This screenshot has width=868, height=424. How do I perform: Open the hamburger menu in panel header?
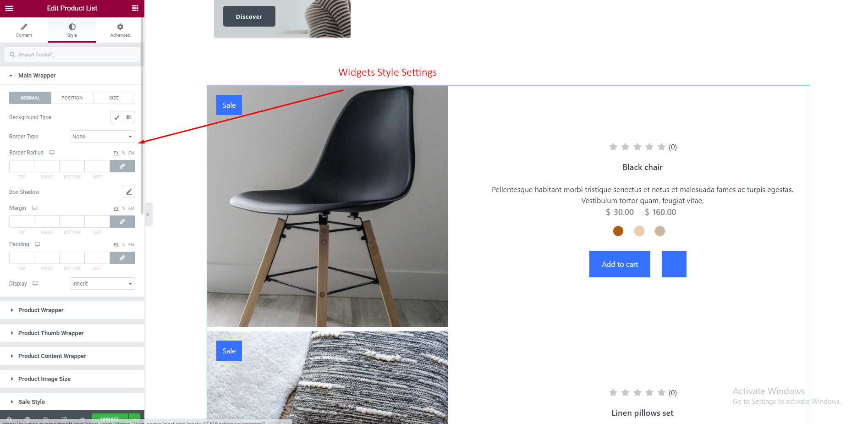click(x=9, y=8)
